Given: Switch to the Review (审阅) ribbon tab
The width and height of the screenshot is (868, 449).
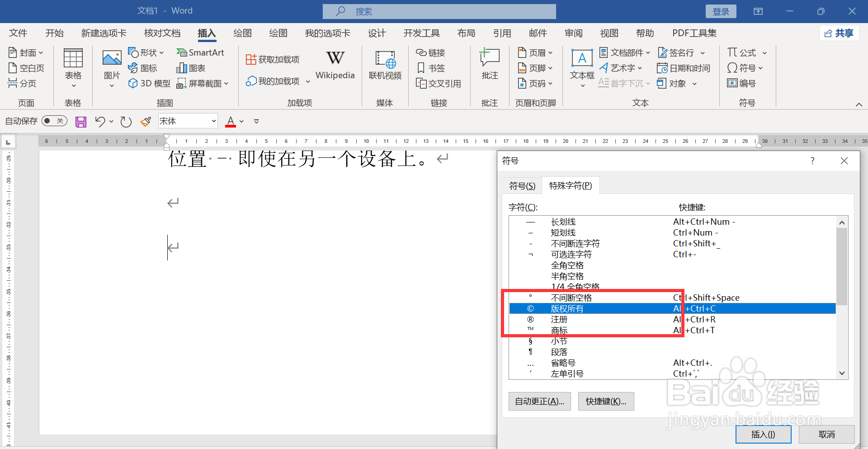Looking at the screenshot, I should (x=574, y=33).
